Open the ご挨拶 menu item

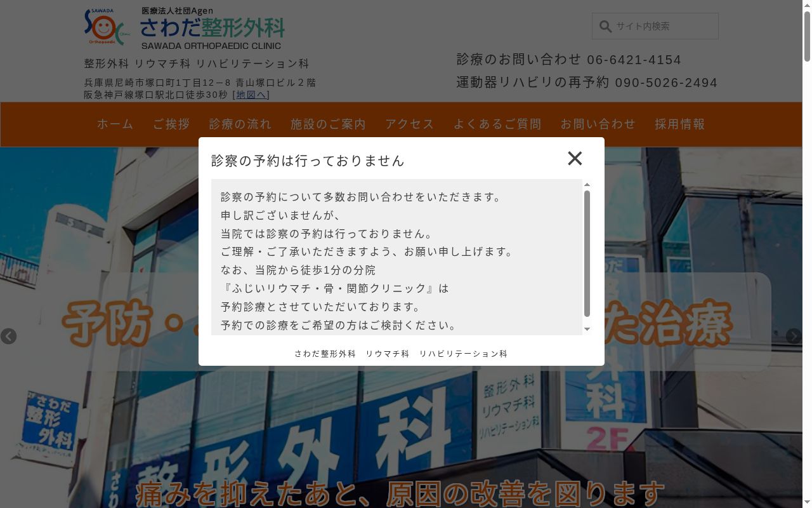pyautogui.click(x=171, y=124)
